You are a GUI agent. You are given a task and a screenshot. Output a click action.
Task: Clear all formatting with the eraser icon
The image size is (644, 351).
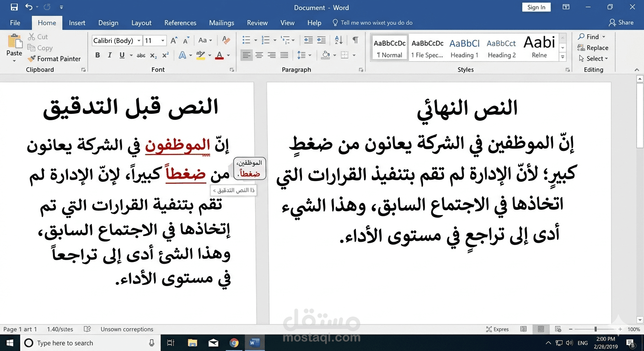click(x=225, y=40)
